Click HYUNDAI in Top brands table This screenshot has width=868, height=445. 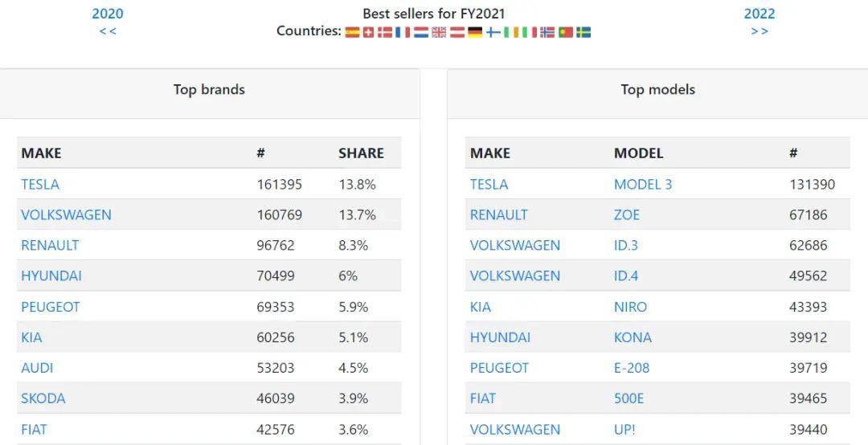(51, 276)
